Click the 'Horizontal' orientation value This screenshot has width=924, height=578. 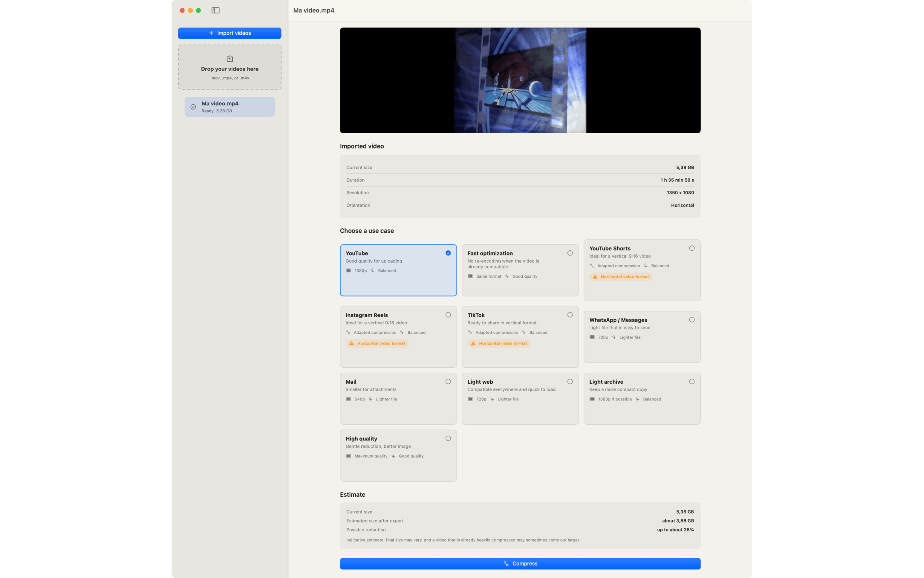[x=682, y=205]
